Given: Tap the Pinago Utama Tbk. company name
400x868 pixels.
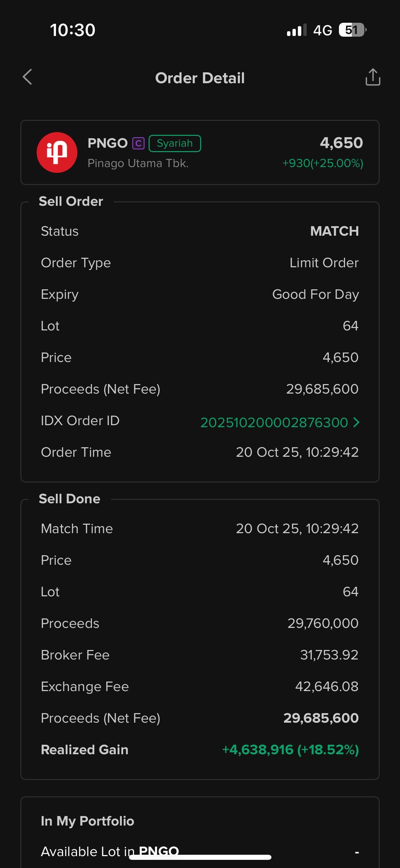Looking at the screenshot, I should point(138,163).
